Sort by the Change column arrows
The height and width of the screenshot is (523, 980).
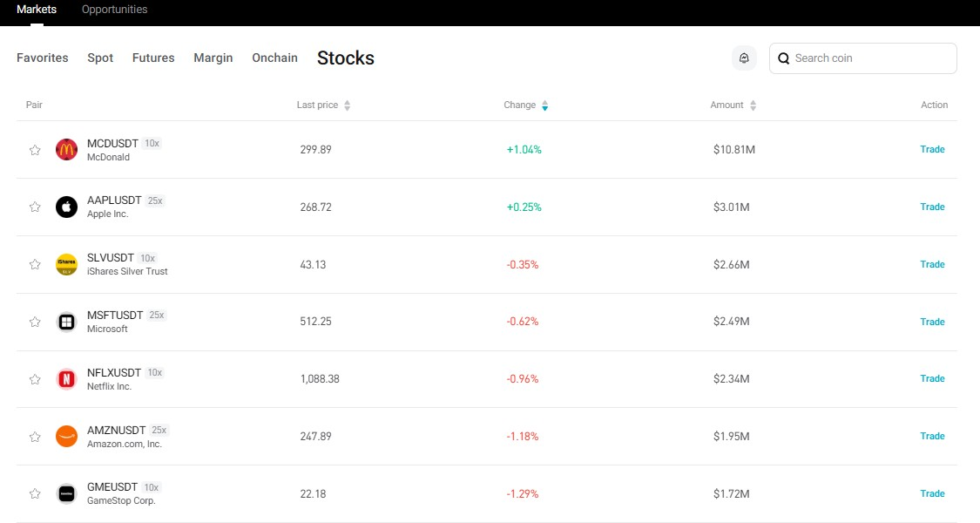click(x=544, y=105)
